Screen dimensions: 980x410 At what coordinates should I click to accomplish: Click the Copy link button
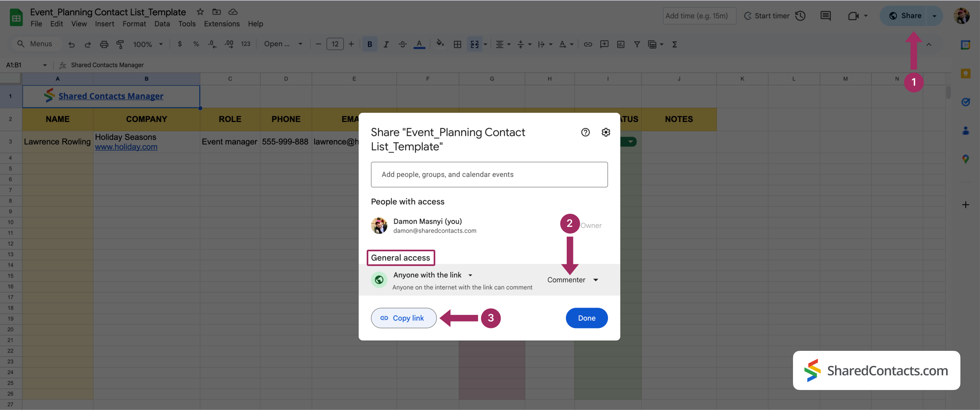[403, 318]
